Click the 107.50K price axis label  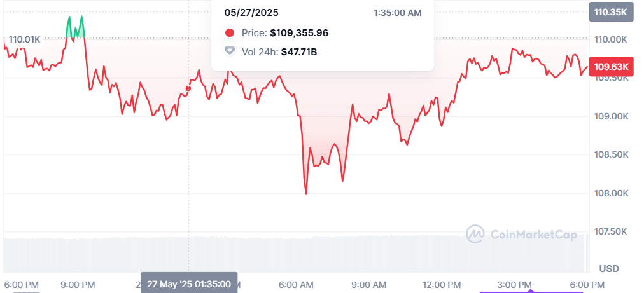coord(610,232)
